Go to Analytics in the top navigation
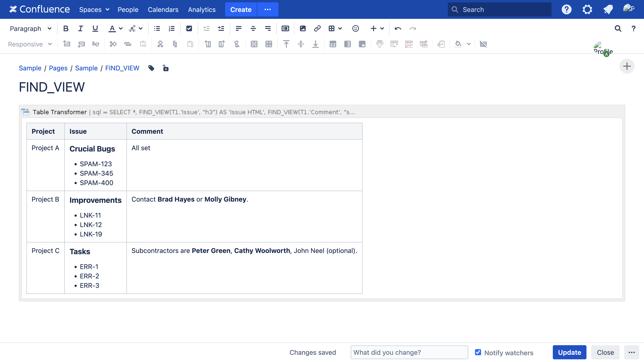 tap(202, 9)
